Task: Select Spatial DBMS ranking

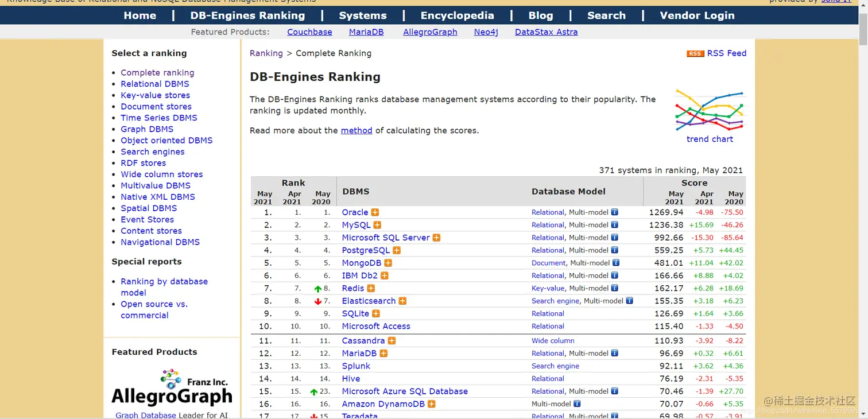Action: [149, 208]
